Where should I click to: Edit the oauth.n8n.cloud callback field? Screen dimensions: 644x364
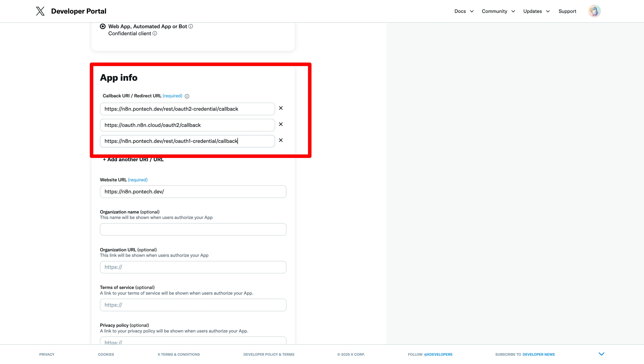pos(187,125)
